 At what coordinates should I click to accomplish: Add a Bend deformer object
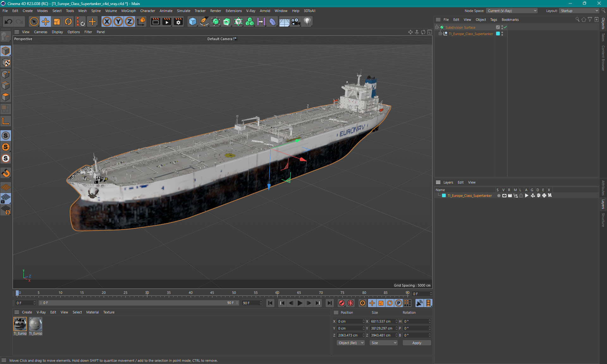[273, 21]
